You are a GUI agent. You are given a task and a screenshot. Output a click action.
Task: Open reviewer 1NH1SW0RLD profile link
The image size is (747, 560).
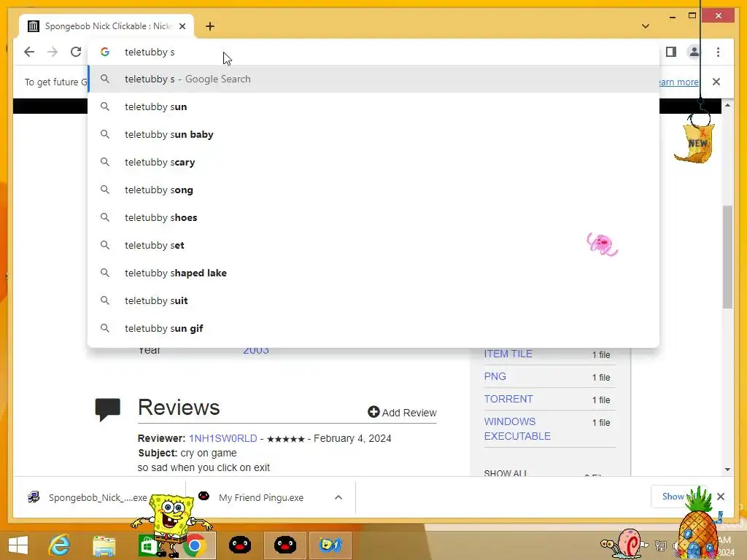223,438
